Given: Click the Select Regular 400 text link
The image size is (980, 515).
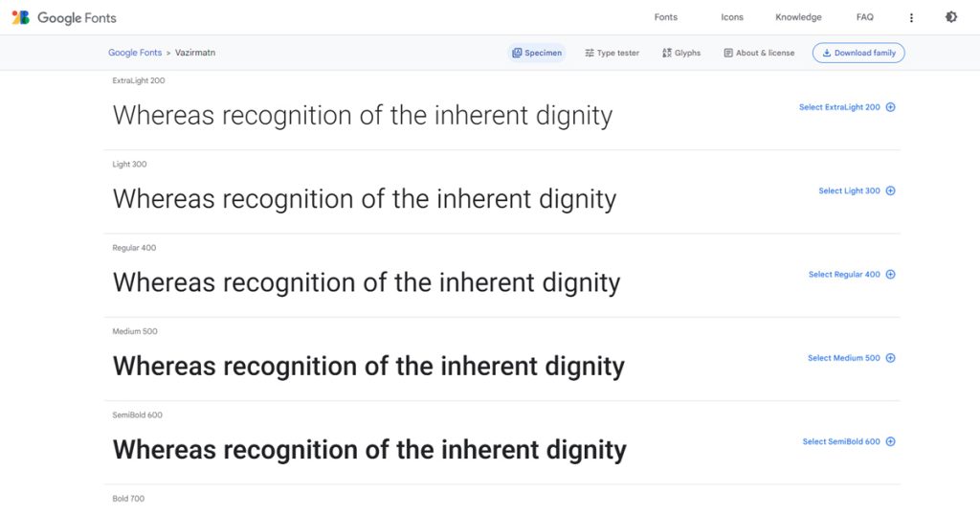Looking at the screenshot, I should (x=844, y=275).
